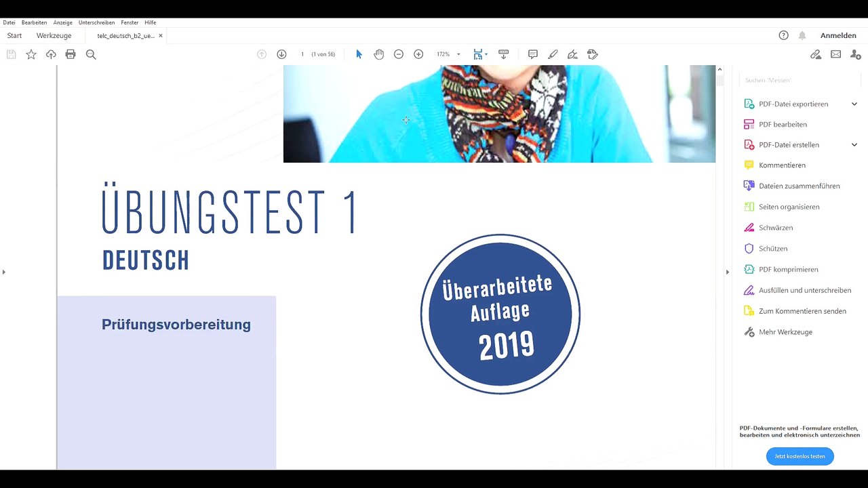The height and width of the screenshot is (488, 868).
Task: Add a comment note icon
Action: [x=533, y=54]
